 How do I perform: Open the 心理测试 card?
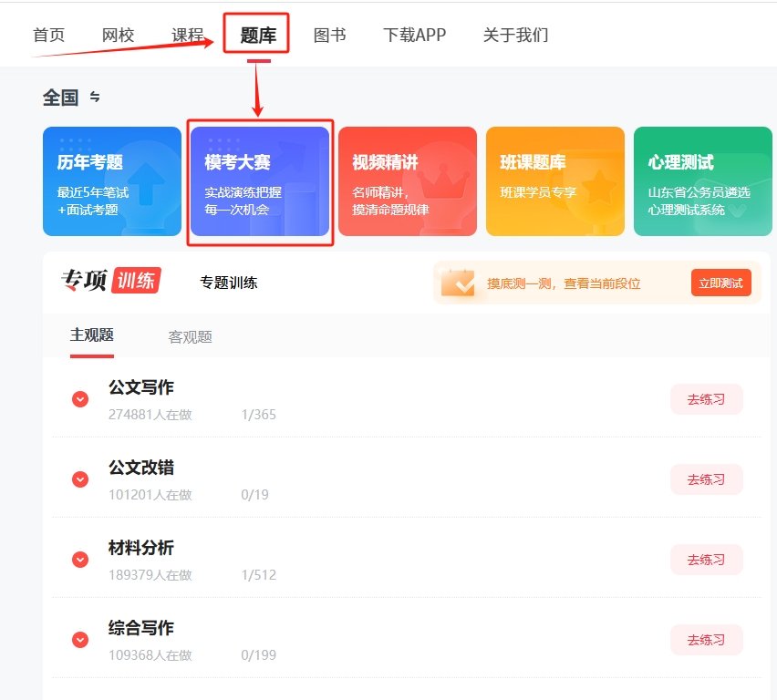[702, 181]
